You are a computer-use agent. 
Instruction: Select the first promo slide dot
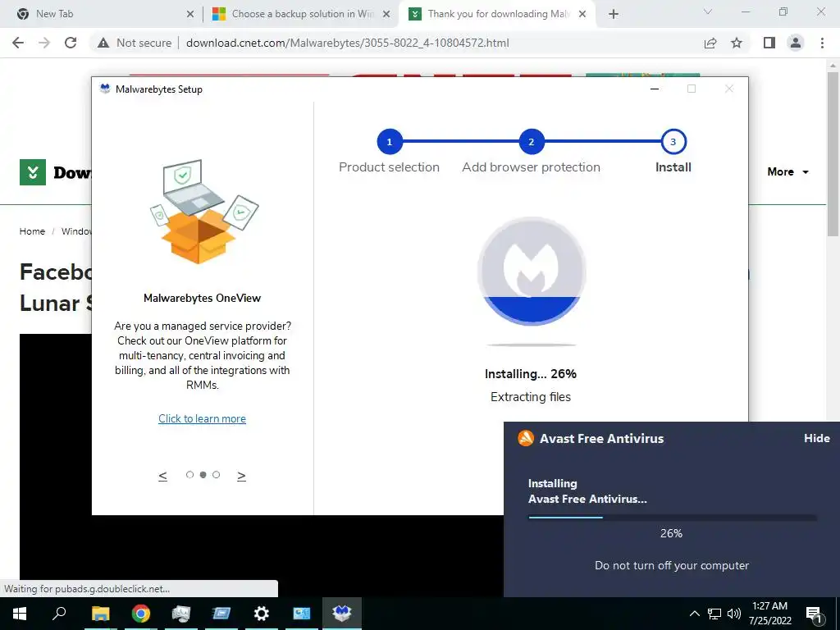(x=189, y=475)
